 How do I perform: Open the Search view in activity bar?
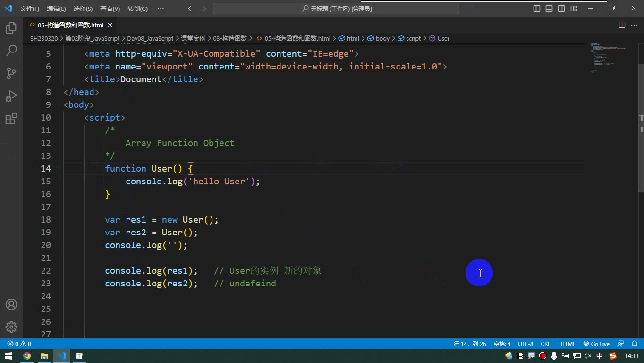[x=11, y=50]
